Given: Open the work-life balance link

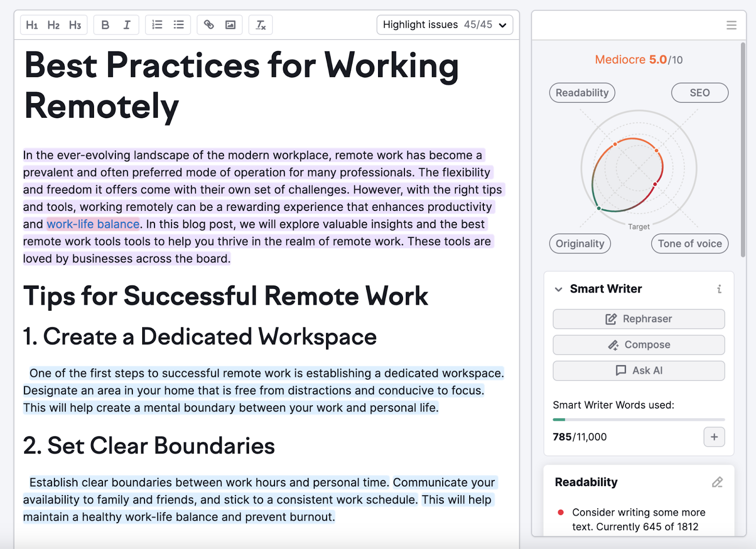Looking at the screenshot, I should click(93, 224).
